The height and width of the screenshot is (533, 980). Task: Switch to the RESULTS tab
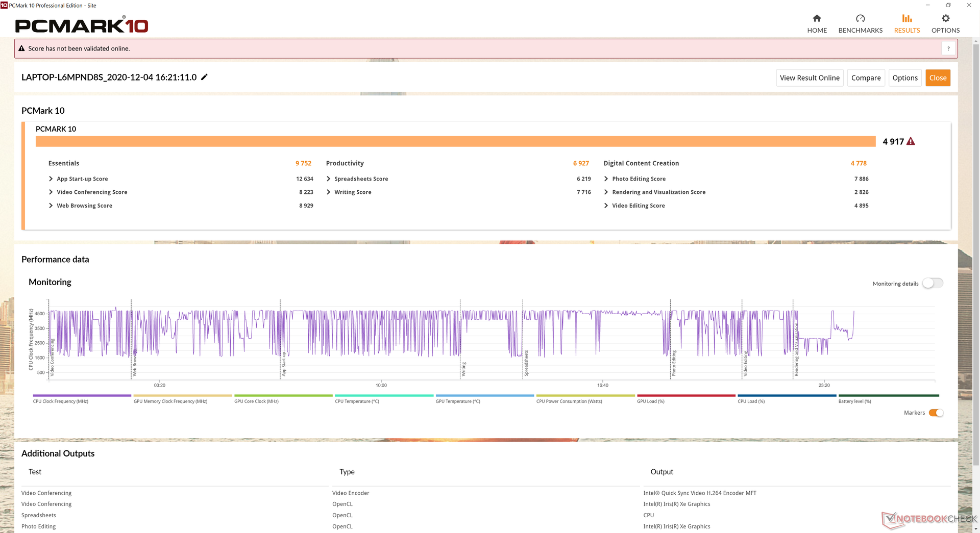tap(906, 23)
